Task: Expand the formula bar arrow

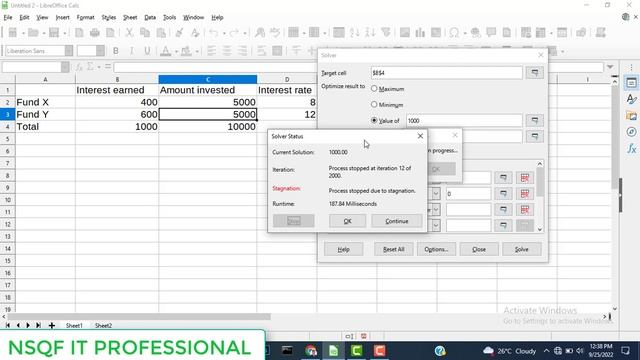Action: tap(610, 67)
